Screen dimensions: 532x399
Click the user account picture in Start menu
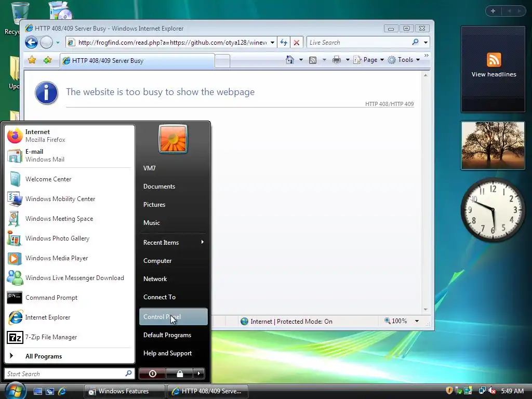click(173, 139)
